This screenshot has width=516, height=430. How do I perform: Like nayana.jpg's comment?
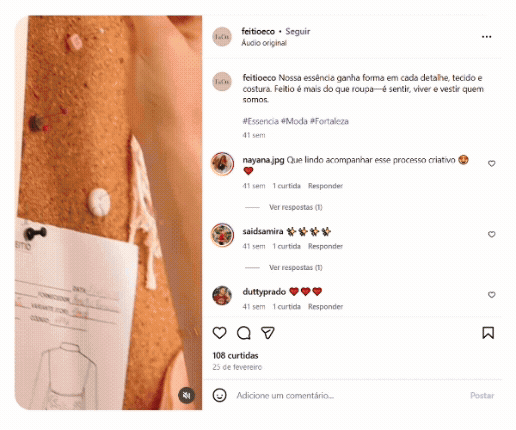pyautogui.click(x=491, y=163)
